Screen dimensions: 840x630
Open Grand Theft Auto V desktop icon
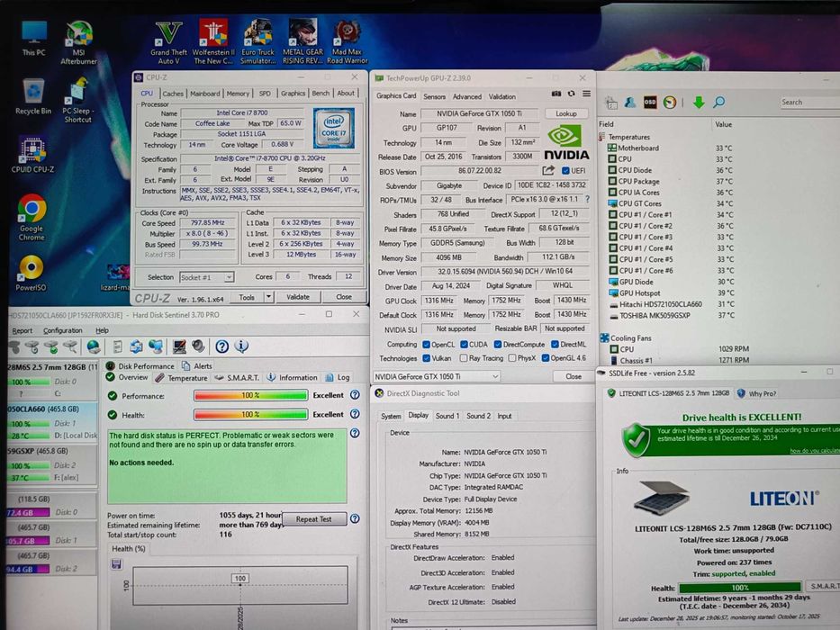pos(168,43)
